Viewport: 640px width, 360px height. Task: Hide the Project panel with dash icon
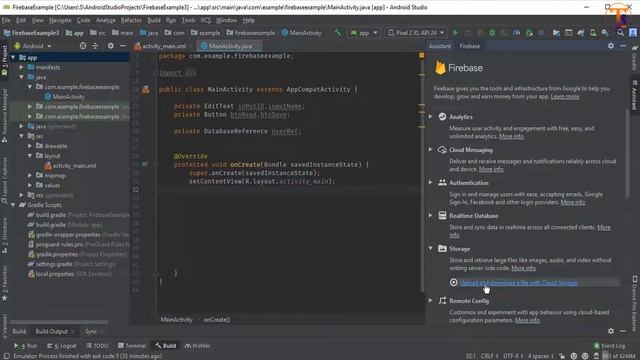click(122, 46)
